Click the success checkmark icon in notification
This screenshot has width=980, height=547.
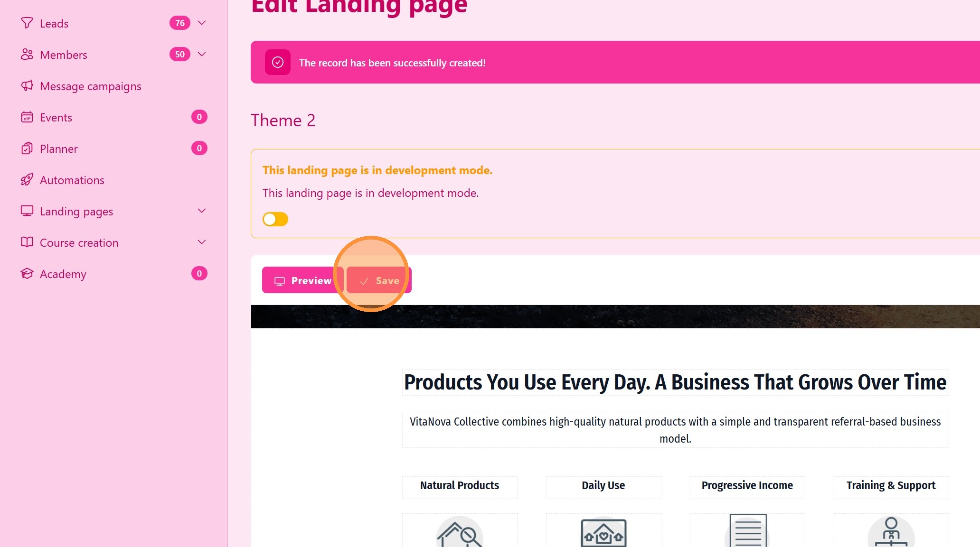278,62
